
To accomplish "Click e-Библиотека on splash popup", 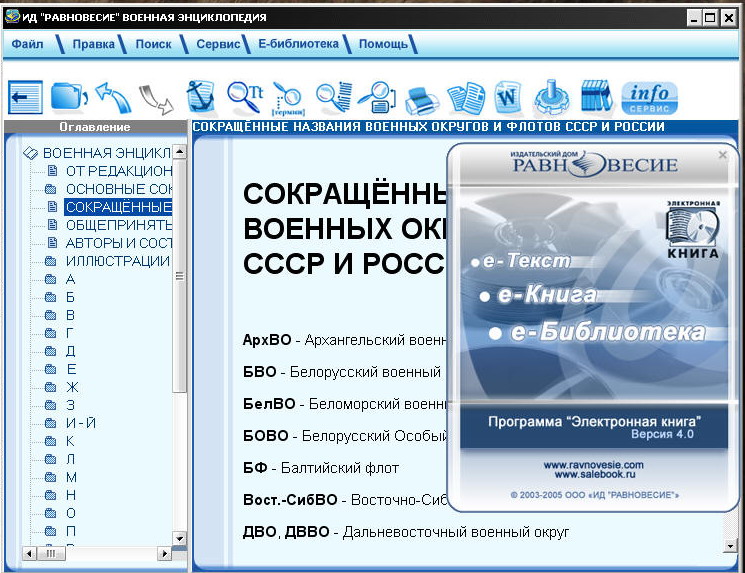I will [608, 332].
